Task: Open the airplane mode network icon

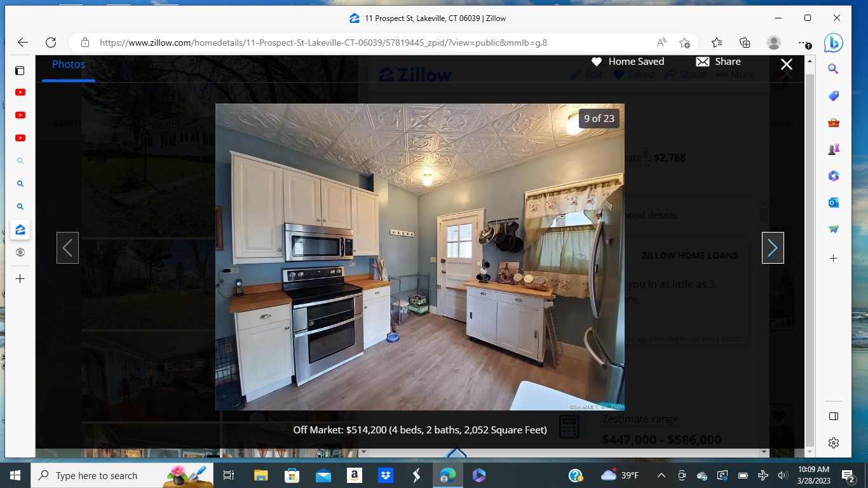Action: (x=763, y=475)
